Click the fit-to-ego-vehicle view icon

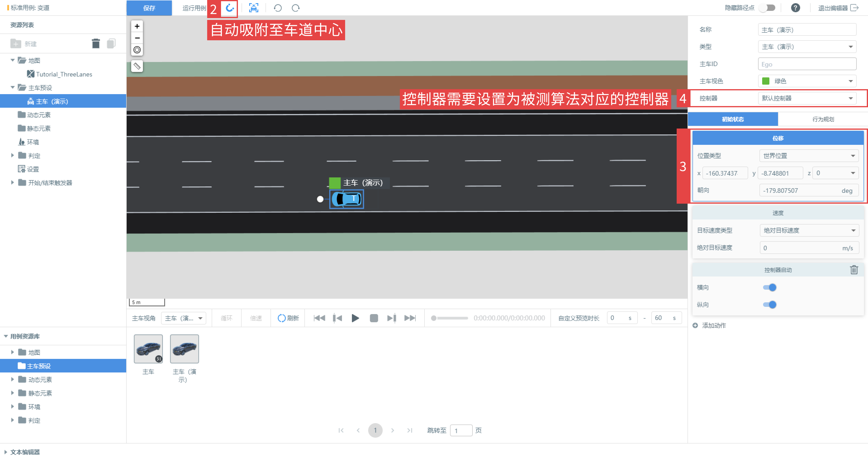click(253, 8)
